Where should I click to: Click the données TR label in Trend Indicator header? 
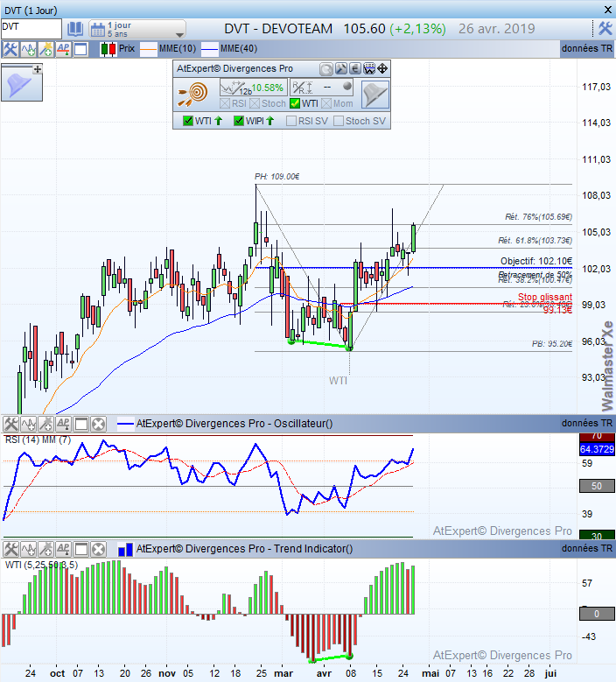pyautogui.click(x=587, y=548)
